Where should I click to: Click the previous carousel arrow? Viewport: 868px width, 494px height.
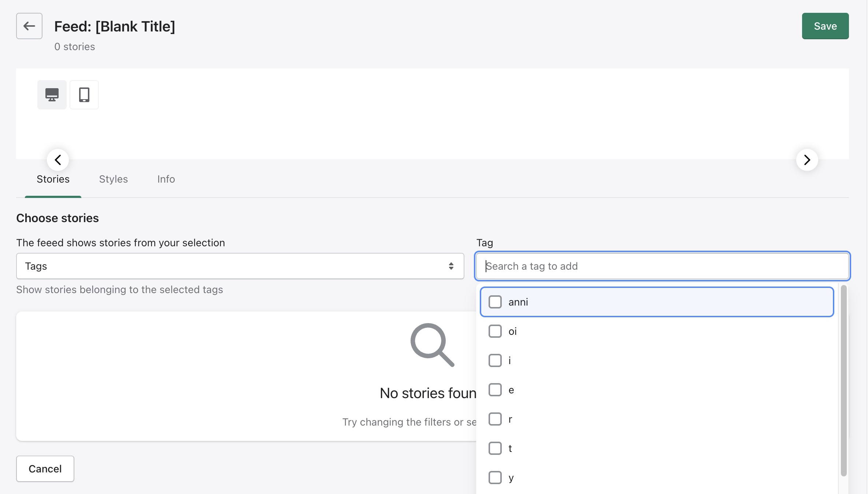click(58, 160)
